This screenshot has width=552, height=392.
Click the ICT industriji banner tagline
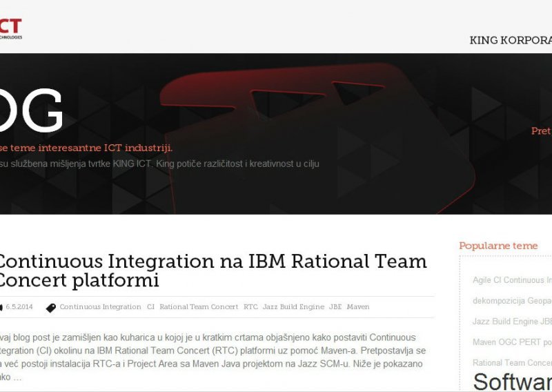86,148
